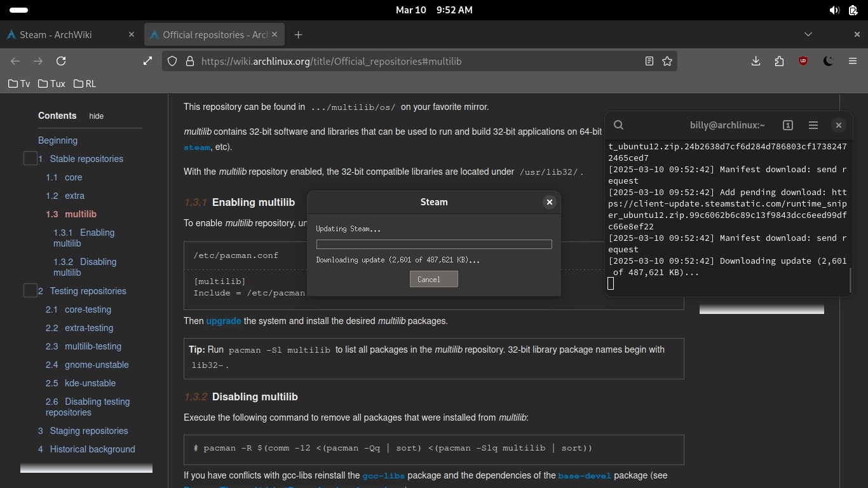Screen dimensions: 868x488
Task: Toggle reader view in the address bar
Action: click(649, 61)
